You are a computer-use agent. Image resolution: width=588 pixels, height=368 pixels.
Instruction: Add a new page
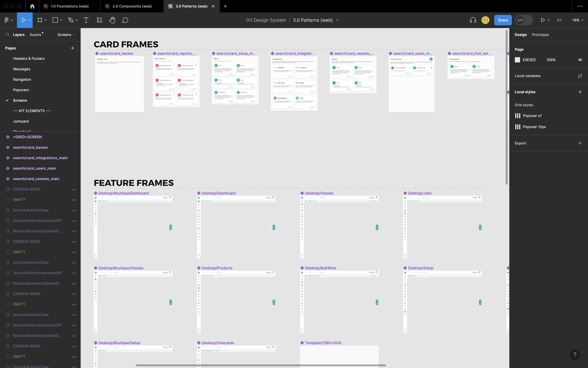[x=72, y=48]
